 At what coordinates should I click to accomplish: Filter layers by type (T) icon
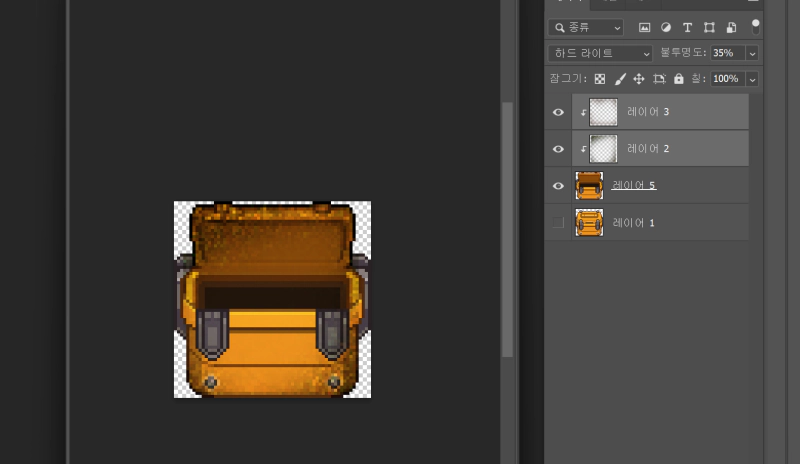(687, 27)
